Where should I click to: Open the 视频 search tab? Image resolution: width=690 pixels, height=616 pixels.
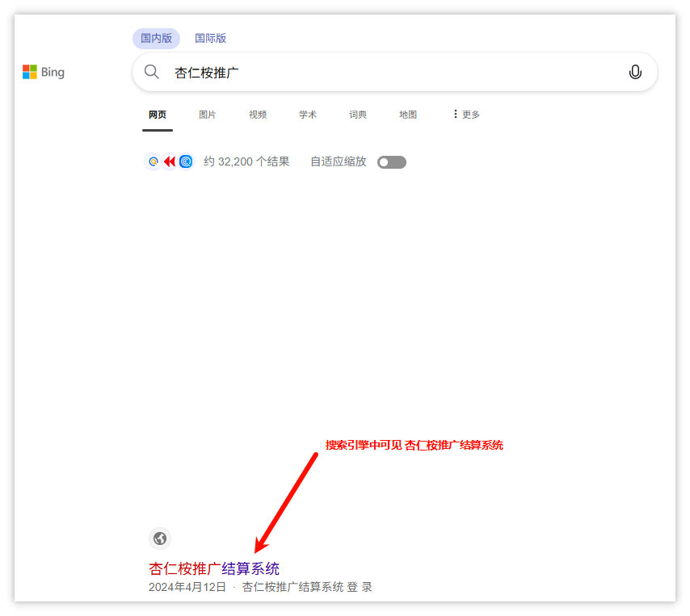(258, 115)
